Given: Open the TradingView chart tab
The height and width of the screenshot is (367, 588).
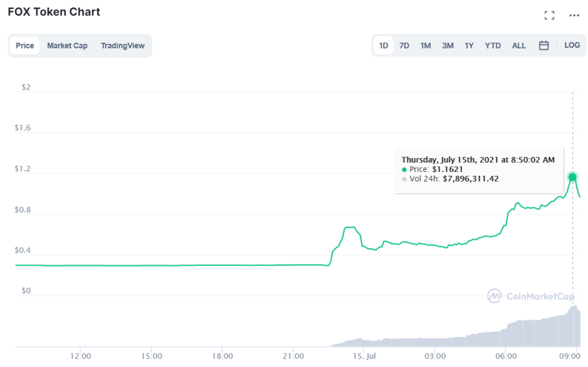Looking at the screenshot, I should pos(122,46).
